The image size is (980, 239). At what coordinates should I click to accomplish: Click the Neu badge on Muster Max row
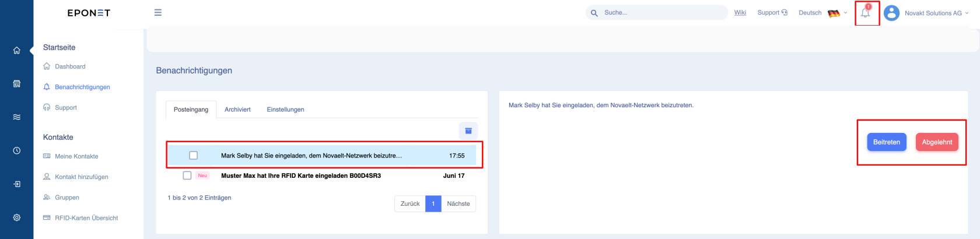(202, 175)
